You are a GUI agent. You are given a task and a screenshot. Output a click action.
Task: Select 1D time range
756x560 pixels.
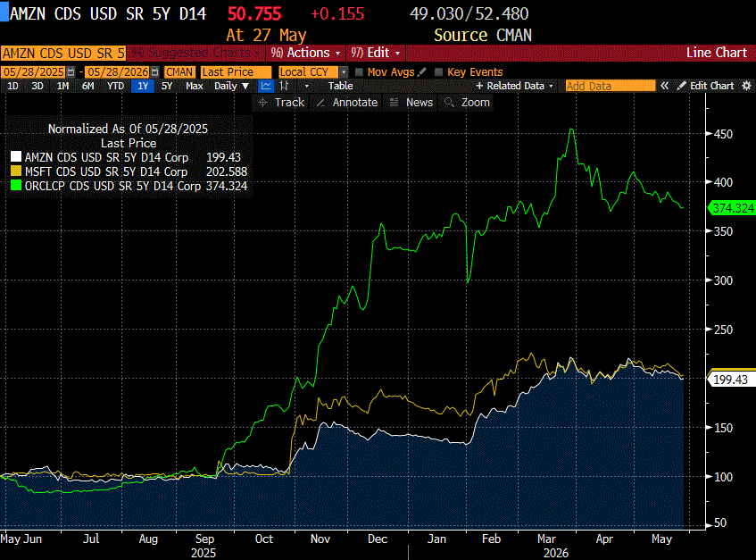(x=13, y=86)
